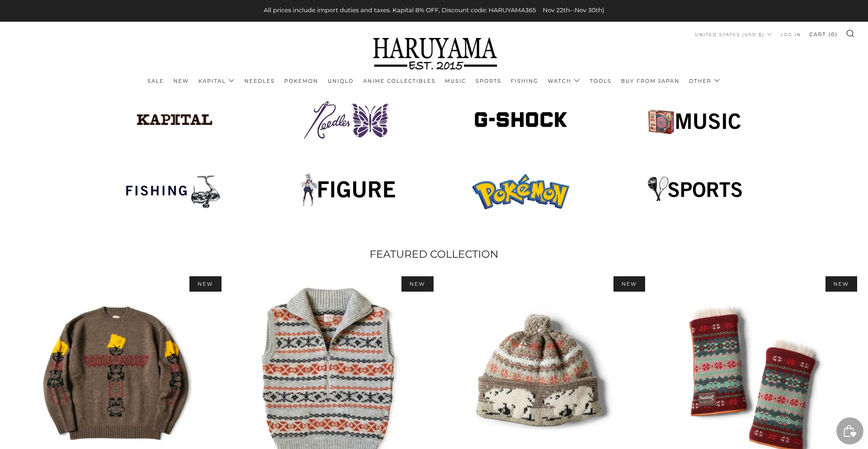Viewport: 868px width, 449px height.
Task: Click the Haruyama Est. 2015 site logo
Action: tap(434, 53)
